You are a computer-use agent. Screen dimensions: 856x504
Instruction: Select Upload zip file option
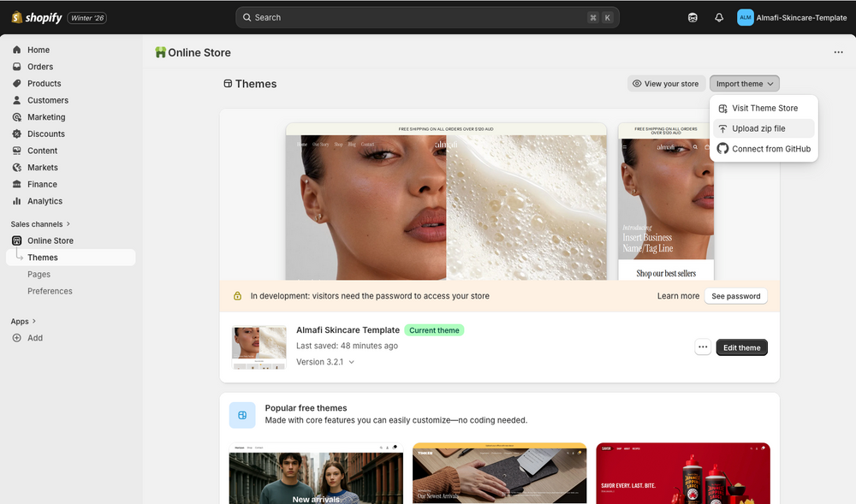[758, 128]
